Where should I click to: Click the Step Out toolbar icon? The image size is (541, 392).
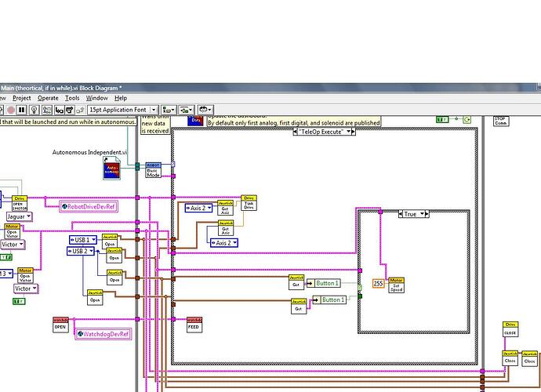coord(80,110)
